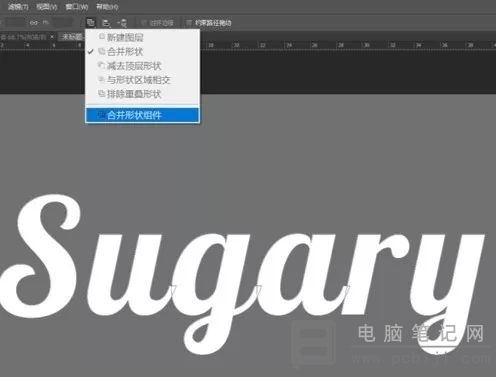
Task: Toggle the link width and height icon
Action: 34,23
